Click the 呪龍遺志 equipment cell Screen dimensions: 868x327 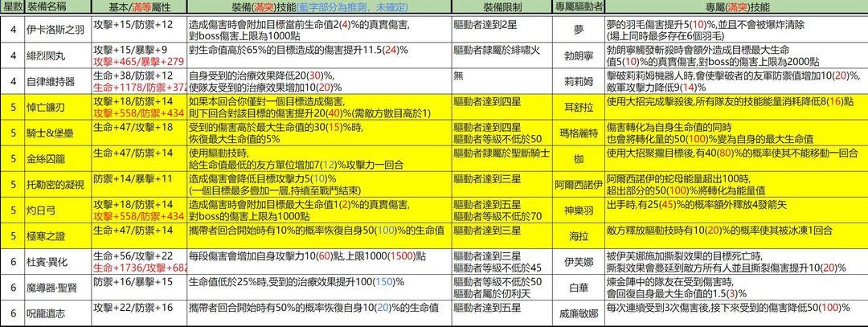58,313
